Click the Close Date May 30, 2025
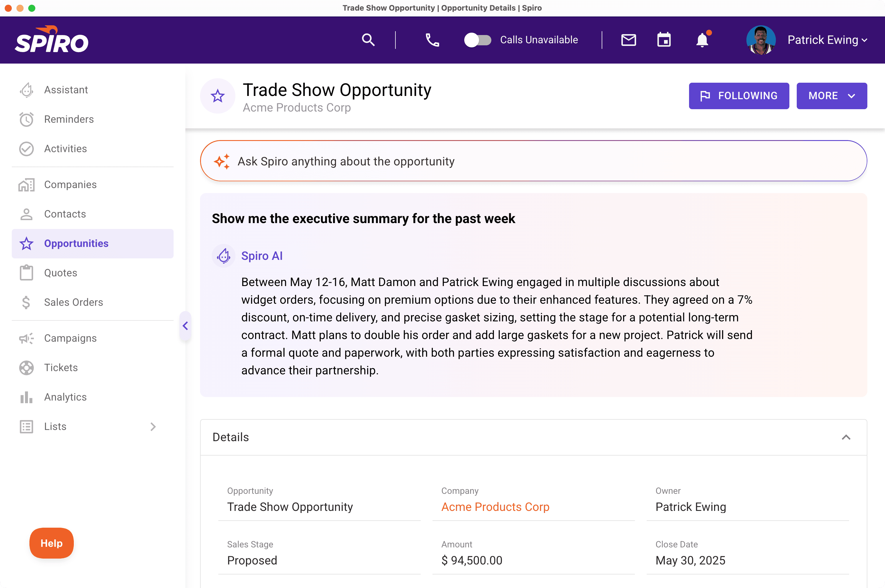885x588 pixels. 690,561
